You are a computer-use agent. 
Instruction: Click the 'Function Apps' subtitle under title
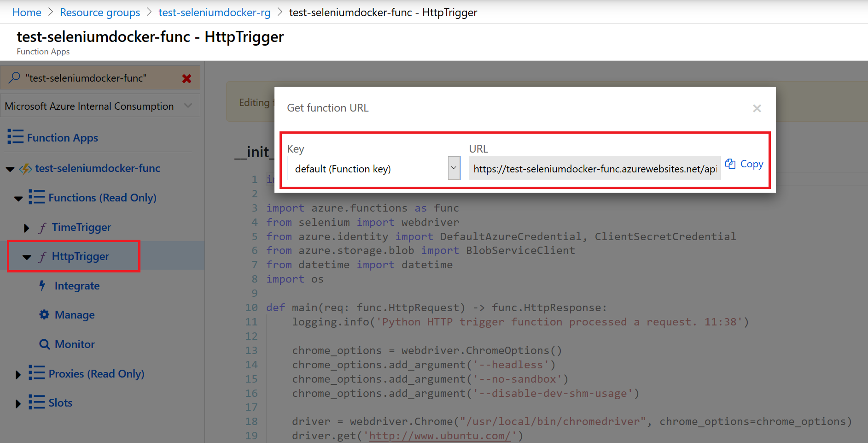click(43, 52)
